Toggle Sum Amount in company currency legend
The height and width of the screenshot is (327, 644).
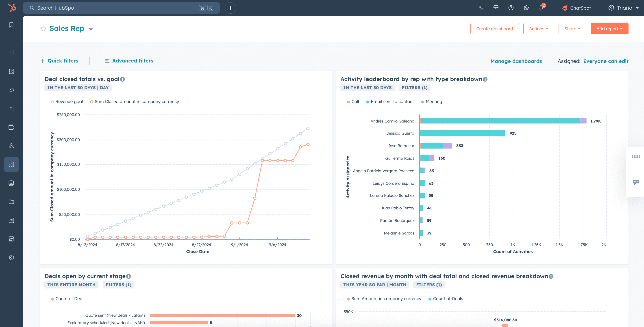(384, 299)
